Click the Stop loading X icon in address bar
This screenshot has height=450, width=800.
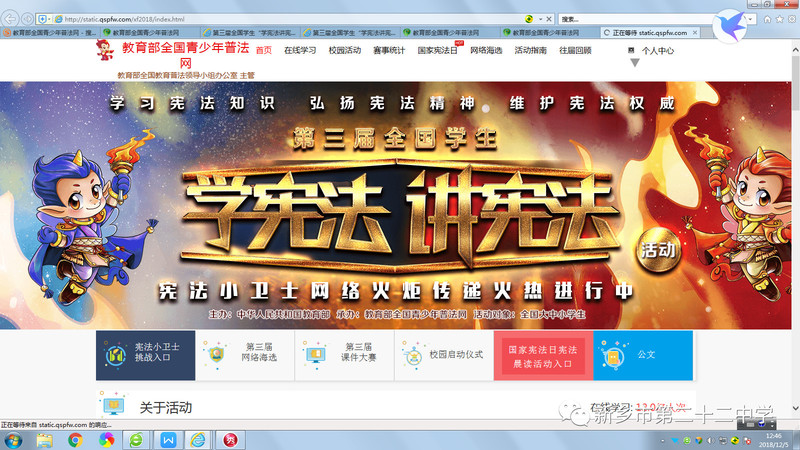[x=549, y=19]
